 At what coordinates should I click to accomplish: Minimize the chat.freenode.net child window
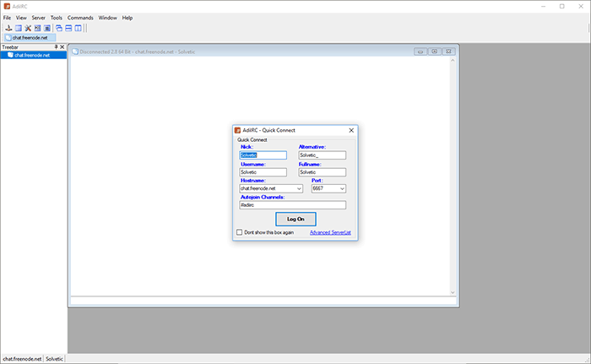tap(420, 52)
